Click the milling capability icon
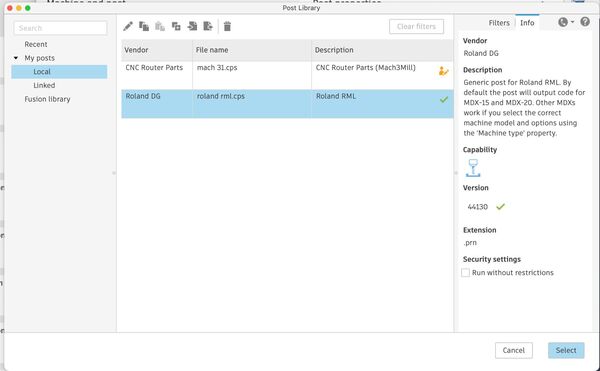The image size is (600, 371). tap(473, 168)
